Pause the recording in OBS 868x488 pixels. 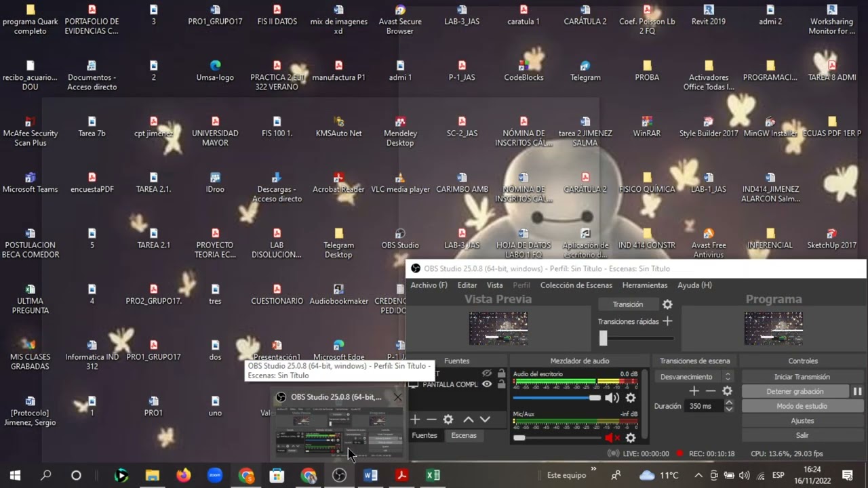(x=857, y=391)
